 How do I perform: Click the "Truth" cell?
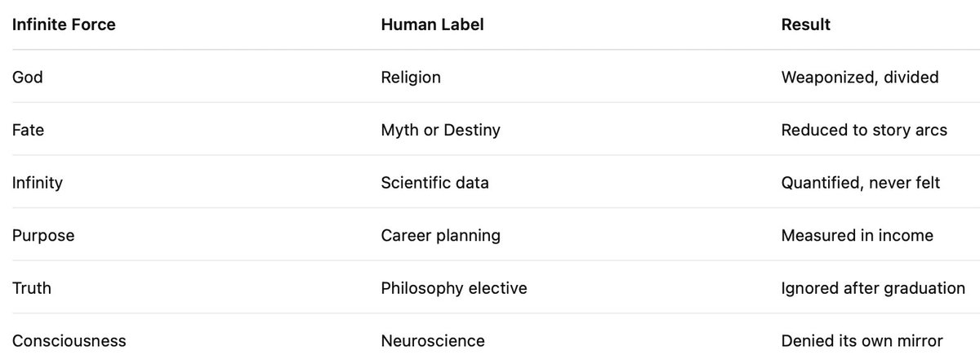[32, 288]
